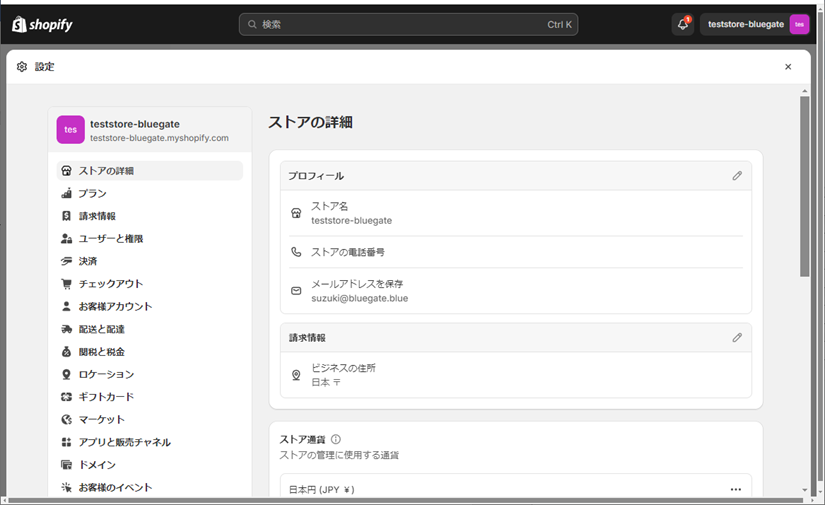Click the billing information pencil edit icon
The image size is (825, 505).
click(737, 338)
